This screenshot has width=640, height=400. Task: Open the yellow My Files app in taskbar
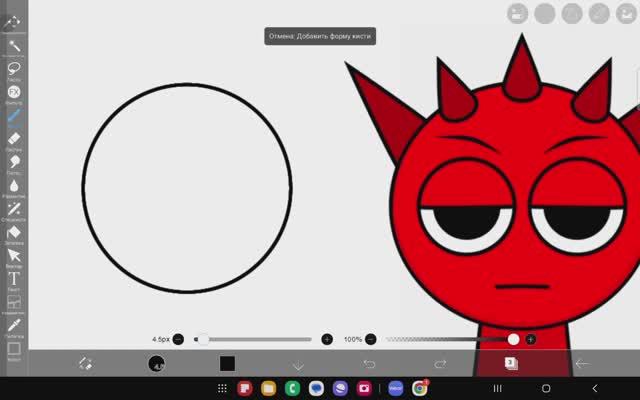(269, 388)
